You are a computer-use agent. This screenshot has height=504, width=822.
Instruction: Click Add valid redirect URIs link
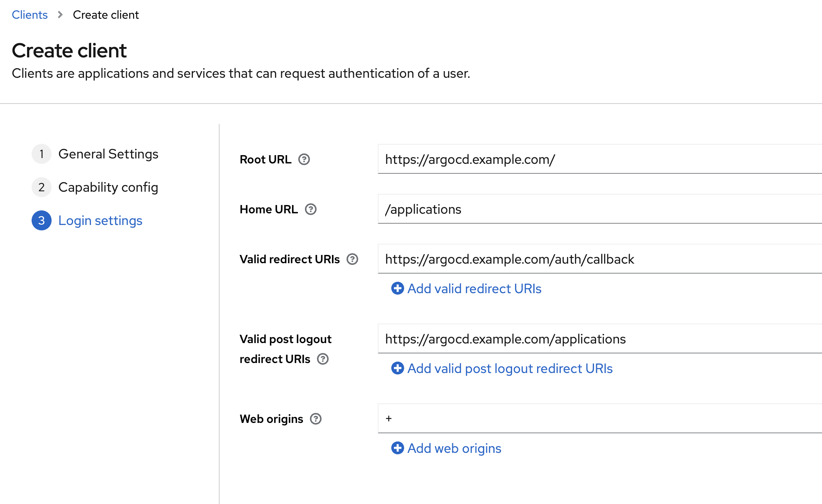coord(474,289)
